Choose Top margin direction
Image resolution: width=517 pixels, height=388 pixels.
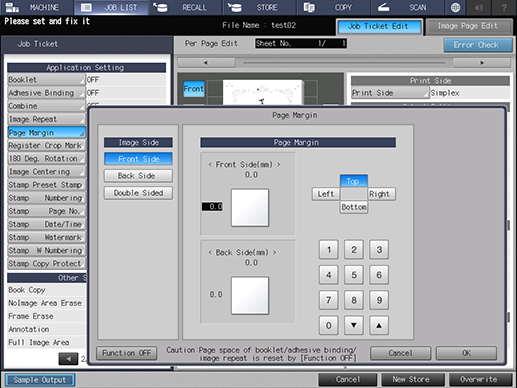[354, 181]
